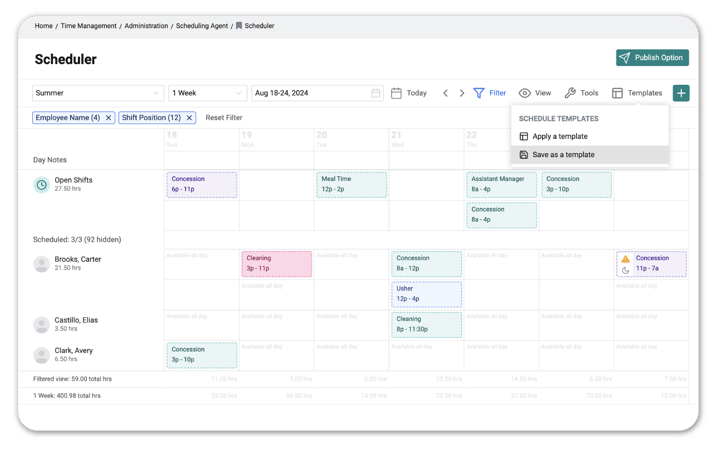
Task: Go to the next week arrow
Action: coord(462,93)
